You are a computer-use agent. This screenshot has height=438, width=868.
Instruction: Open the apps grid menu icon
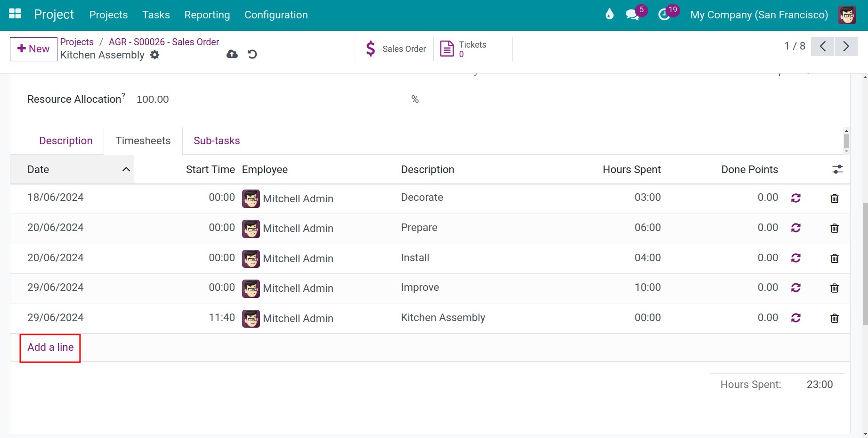[15, 14]
